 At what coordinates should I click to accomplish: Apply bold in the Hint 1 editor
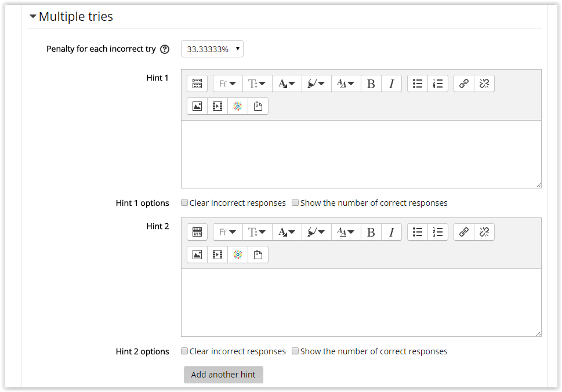371,84
